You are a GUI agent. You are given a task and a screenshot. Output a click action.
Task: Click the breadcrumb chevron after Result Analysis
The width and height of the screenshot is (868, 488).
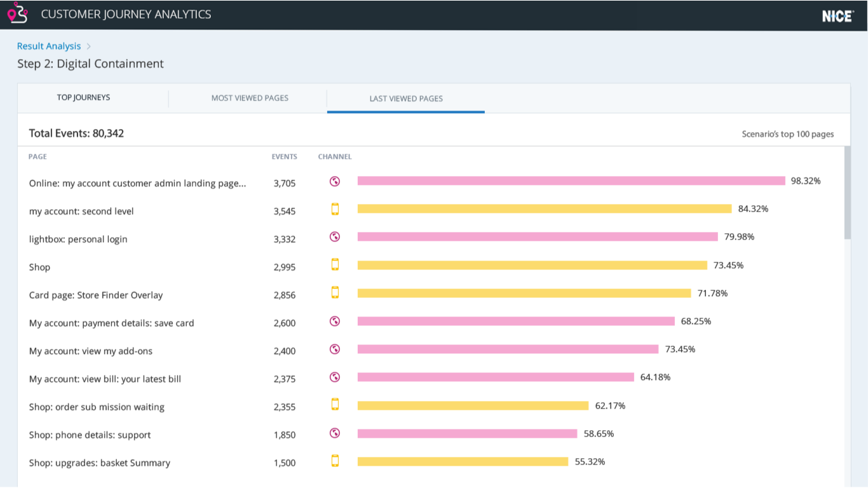click(89, 46)
